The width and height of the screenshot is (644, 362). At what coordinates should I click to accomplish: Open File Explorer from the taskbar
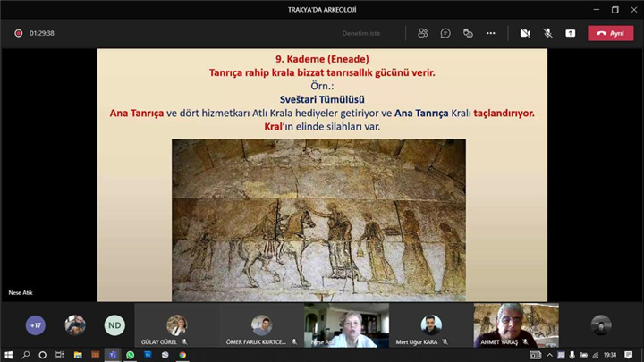click(78, 355)
